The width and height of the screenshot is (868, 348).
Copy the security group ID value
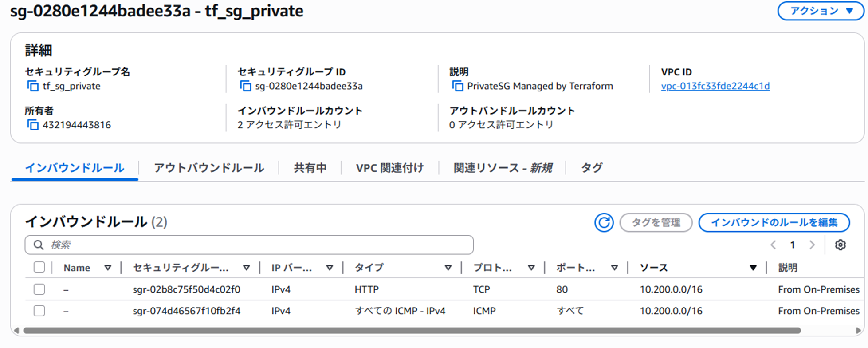click(245, 86)
